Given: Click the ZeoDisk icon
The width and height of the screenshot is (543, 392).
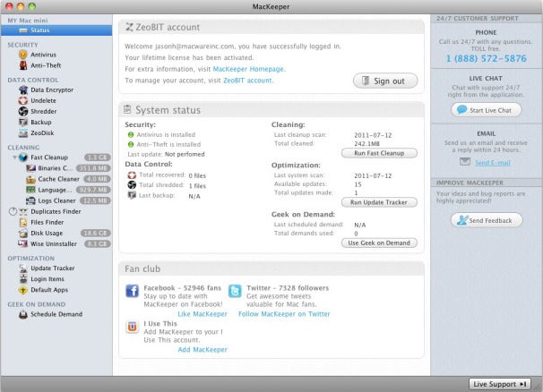Looking at the screenshot, I should (23, 132).
